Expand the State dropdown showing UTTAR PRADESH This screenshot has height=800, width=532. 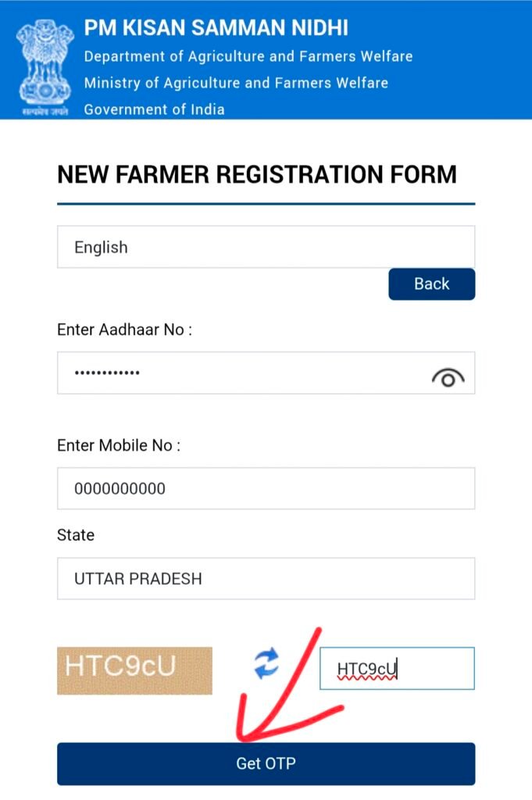pyautogui.click(x=266, y=579)
